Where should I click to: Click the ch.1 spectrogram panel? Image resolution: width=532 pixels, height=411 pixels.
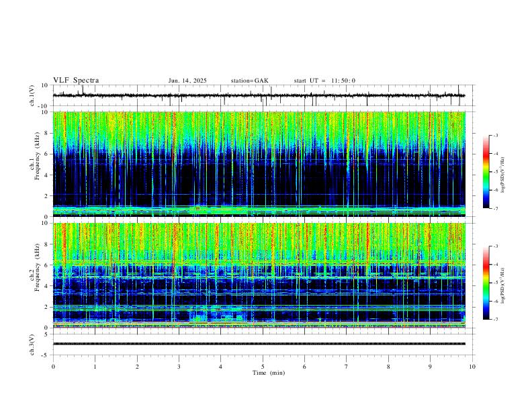(x=259, y=164)
